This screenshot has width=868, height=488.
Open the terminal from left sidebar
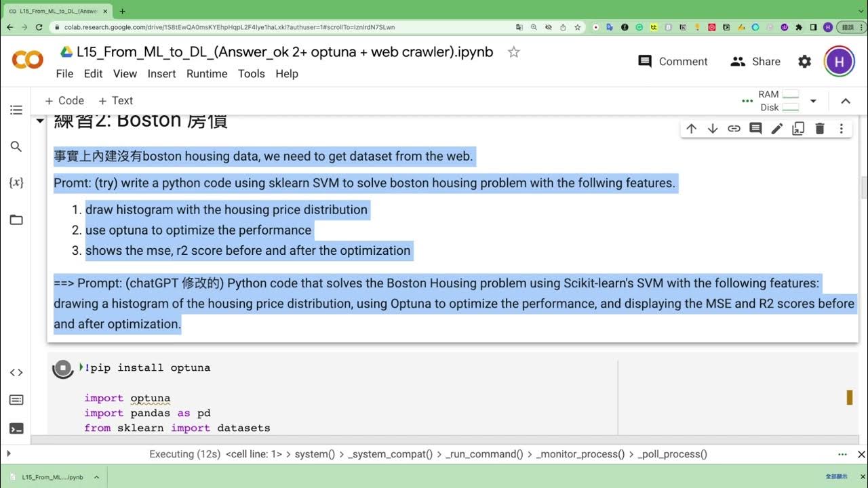point(16,428)
